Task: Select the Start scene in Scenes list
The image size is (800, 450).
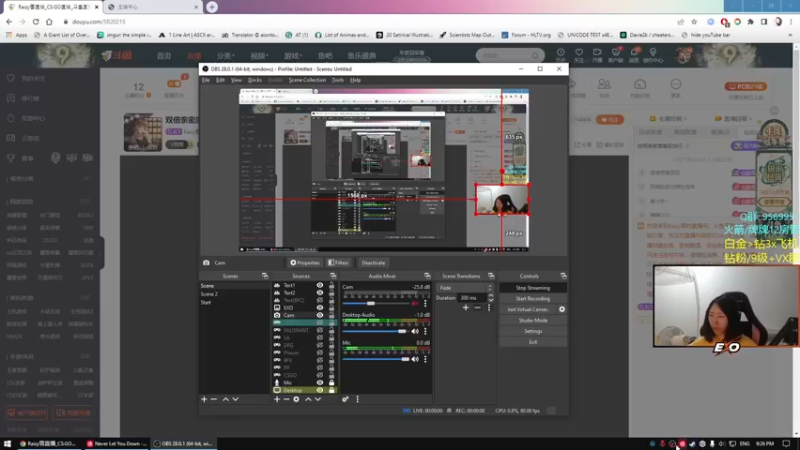Action: pos(234,303)
